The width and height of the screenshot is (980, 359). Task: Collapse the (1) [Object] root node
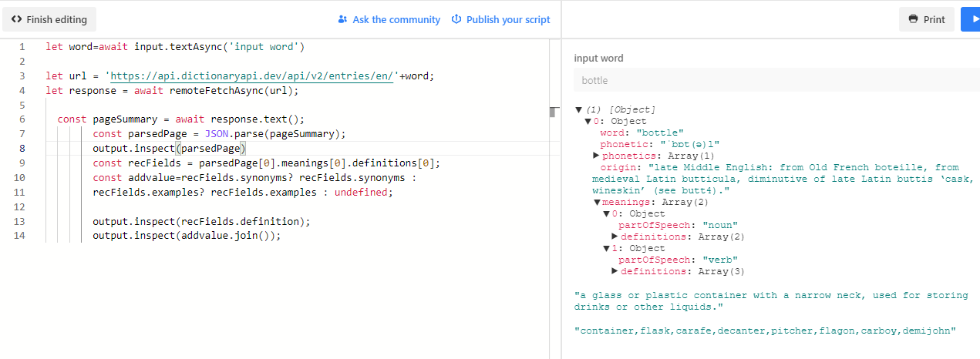pos(579,110)
